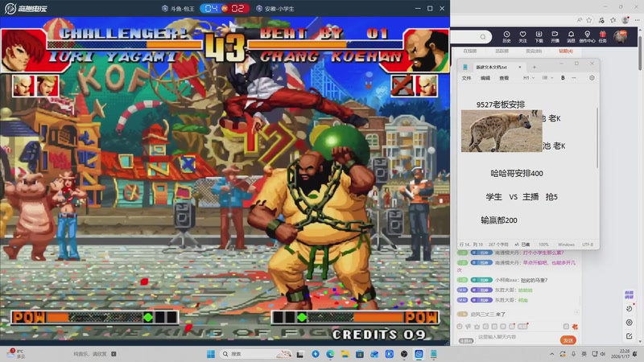The width and height of the screenshot is (644, 362).
Task: Open the emoji smiley icon in chat toolbar
Action: (460, 327)
